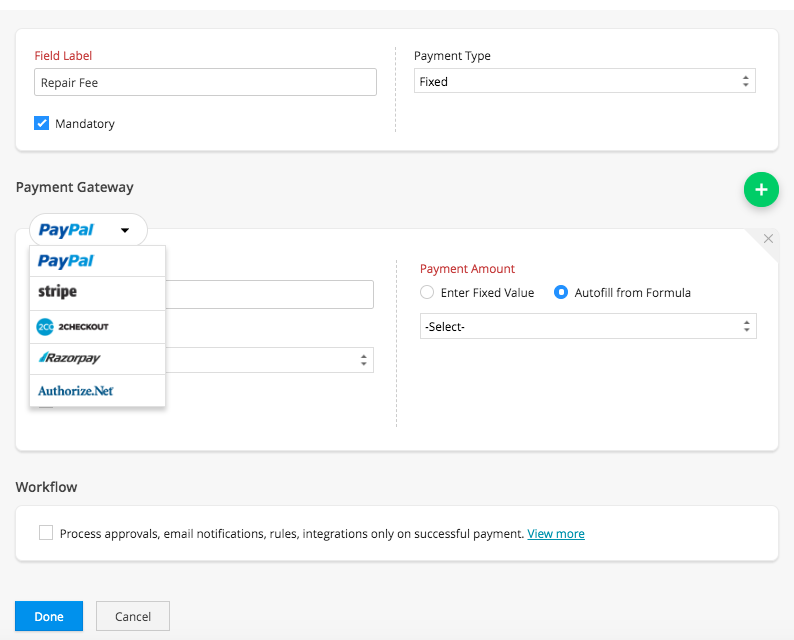Open the dropdown partially hidden by gateway list
Image resolution: width=794 pixels, height=640 pixels.
(x=270, y=360)
